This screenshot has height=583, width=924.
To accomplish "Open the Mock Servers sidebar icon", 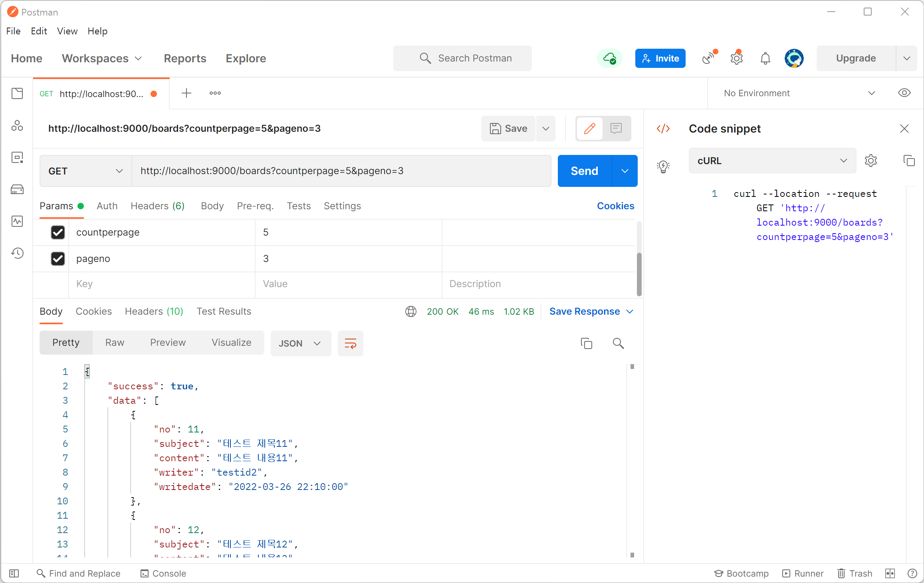I will 17,189.
